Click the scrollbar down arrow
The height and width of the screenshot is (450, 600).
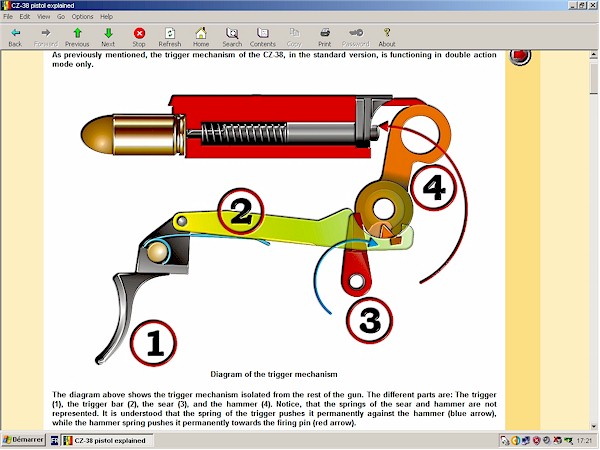593,426
